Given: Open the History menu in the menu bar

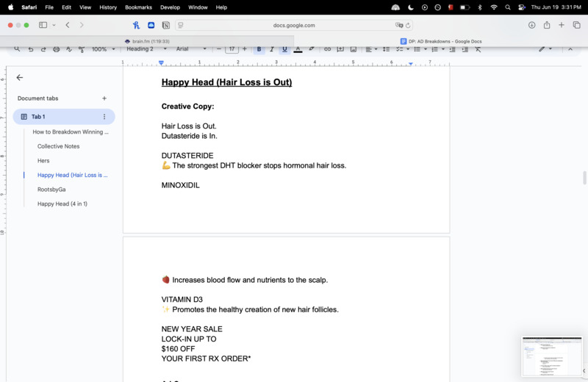Looking at the screenshot, I should 108,7.
